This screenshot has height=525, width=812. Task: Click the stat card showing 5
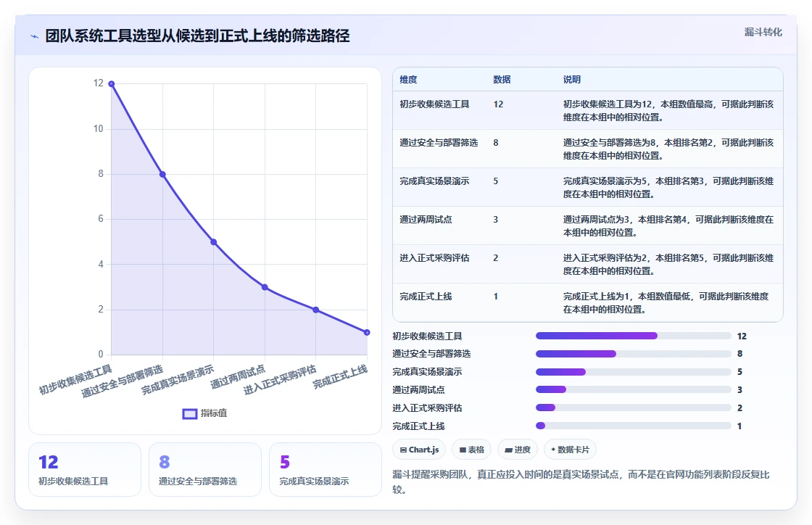click(x=326, y=470)
